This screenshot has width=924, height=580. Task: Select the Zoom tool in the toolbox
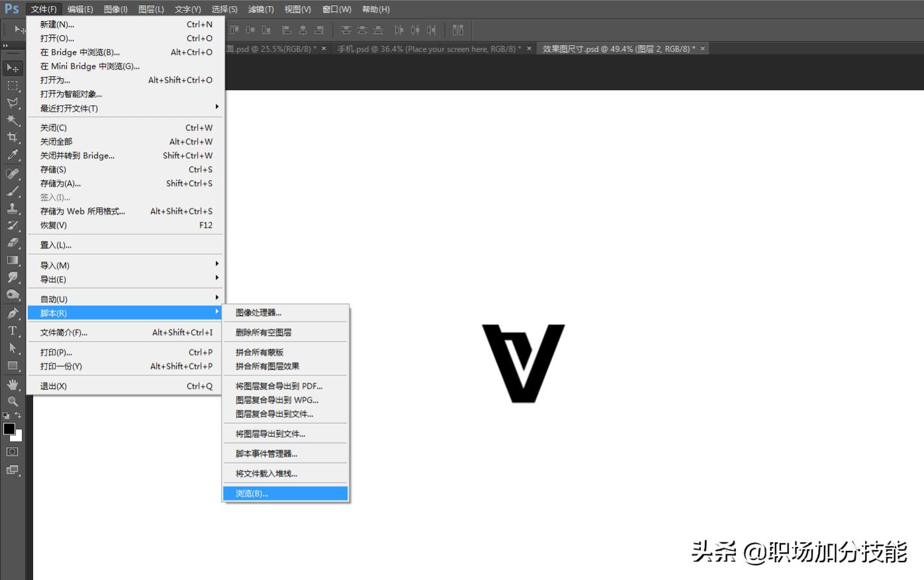pos(13,401)
